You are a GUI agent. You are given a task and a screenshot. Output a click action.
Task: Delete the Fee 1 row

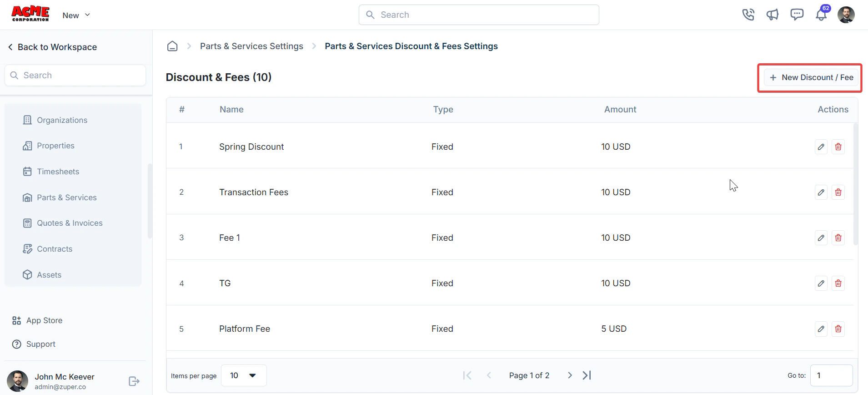click(838, 238)
